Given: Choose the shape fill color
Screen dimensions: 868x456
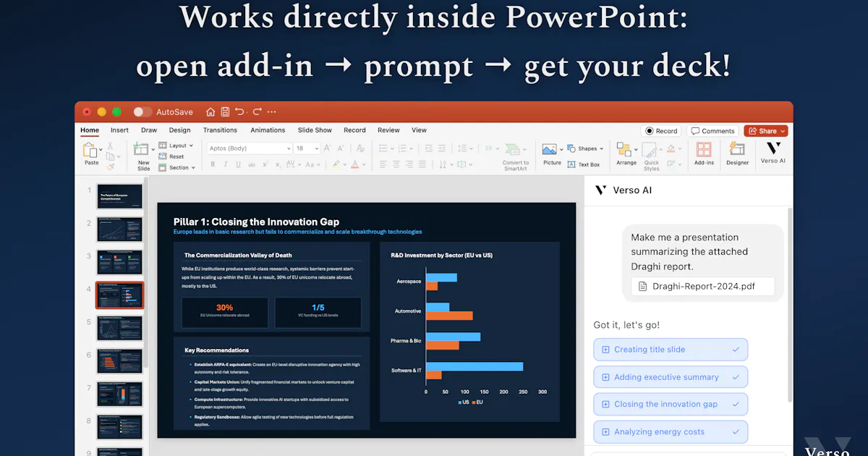Looking at the screenshot, I should coord(671,148).
